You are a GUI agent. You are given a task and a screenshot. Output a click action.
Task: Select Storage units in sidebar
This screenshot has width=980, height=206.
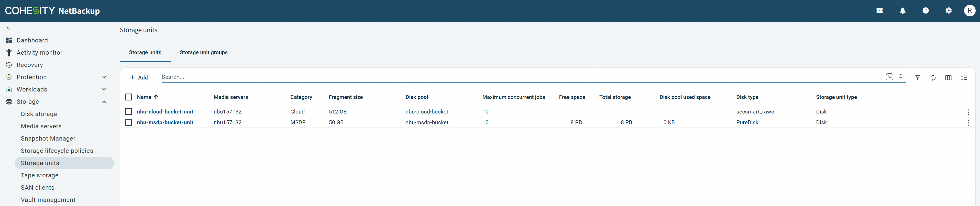(x=64, y=163)
